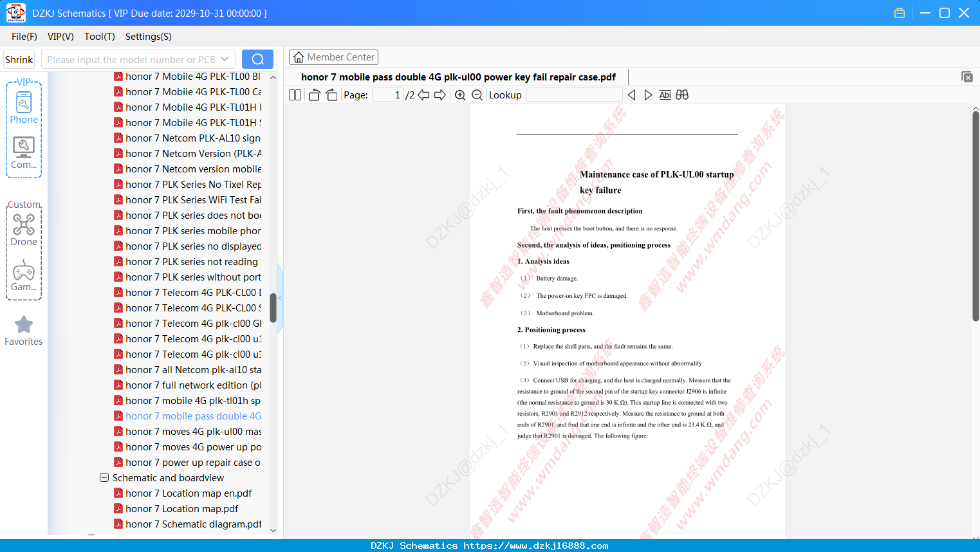980x552 pixels.
Task: Click the file tree scroll-up arrow
Action: pos(273,77)
